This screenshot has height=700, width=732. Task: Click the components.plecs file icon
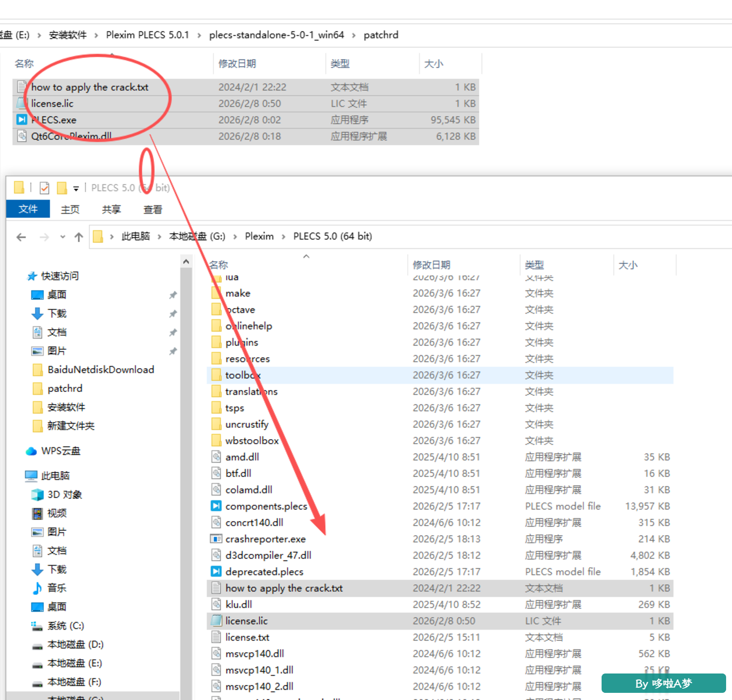pyautogui.click(x=216, y=506)
